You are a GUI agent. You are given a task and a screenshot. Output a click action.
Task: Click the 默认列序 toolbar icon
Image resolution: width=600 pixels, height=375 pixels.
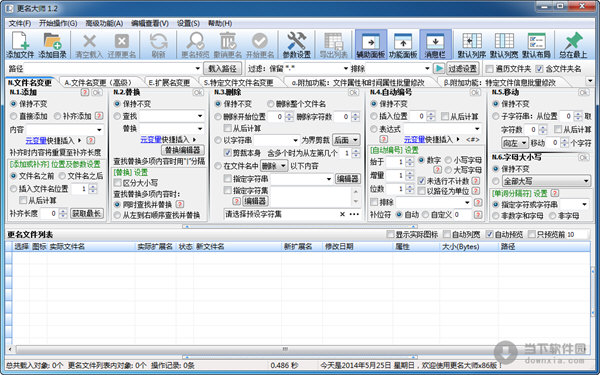[x=472, y=45]
